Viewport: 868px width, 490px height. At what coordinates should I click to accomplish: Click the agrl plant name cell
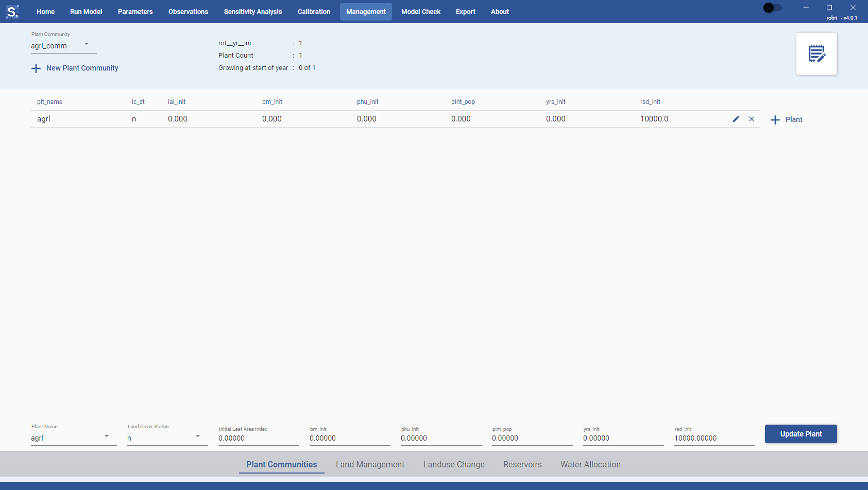tap(44, 119)
